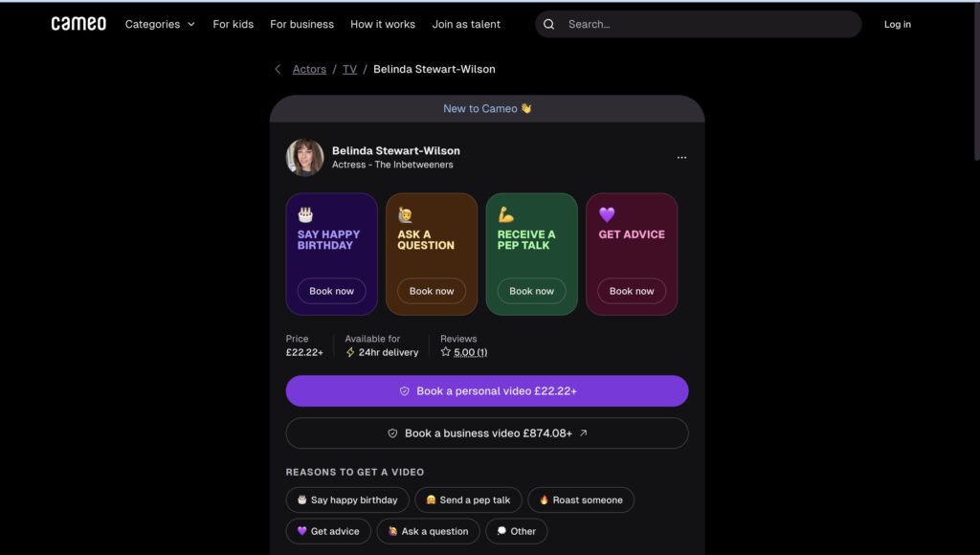Click the raised-hand icon on Ask a Question card
The height and width of the screenshot is (555, 980).
pyautogui.click(x=405, y=215)
